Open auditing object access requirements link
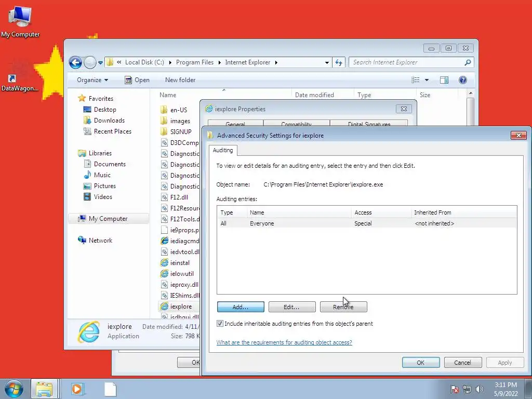This screenshot has width=532, height=399. click(x=284, y=342)
